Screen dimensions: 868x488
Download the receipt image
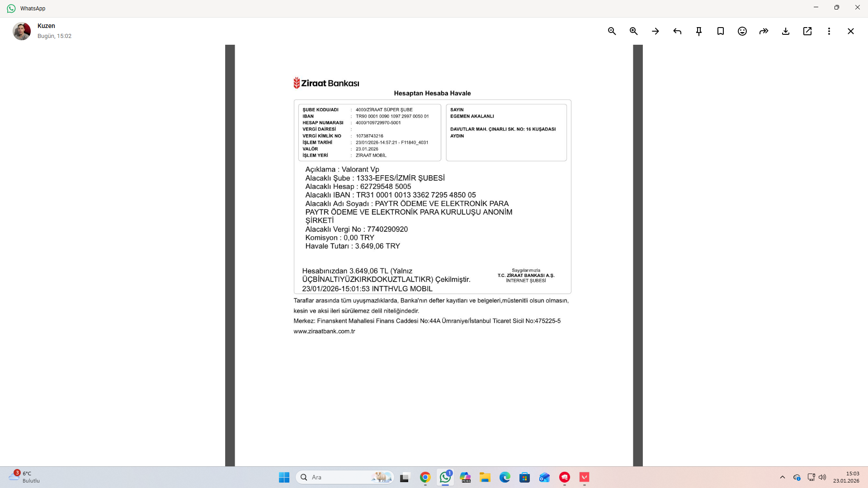pos(785,31)
